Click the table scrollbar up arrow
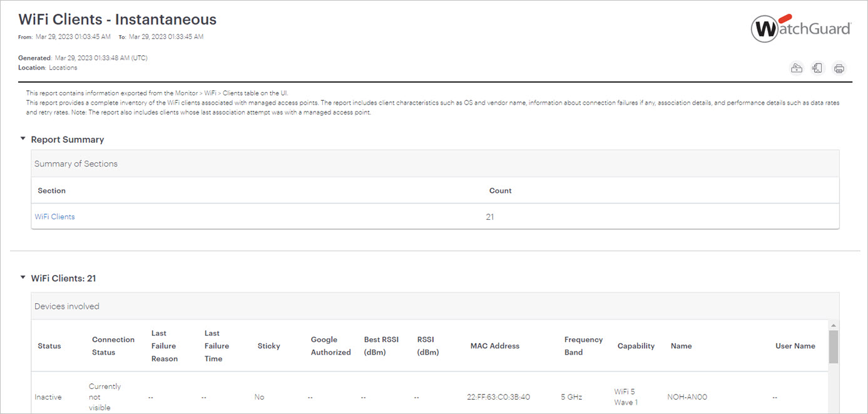This screenshot has height=414, width=868. pos(833,326)
